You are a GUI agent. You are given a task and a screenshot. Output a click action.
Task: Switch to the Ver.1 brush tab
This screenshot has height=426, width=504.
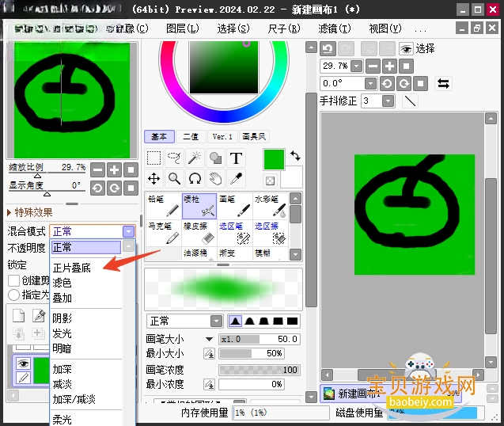pyautogui.click(x=222, y=137)
